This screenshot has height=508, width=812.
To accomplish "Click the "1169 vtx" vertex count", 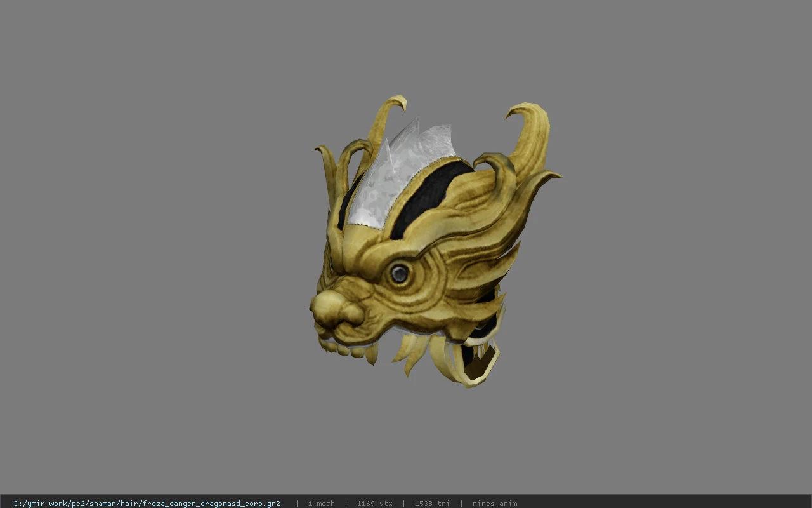I will tap(374, 504).
